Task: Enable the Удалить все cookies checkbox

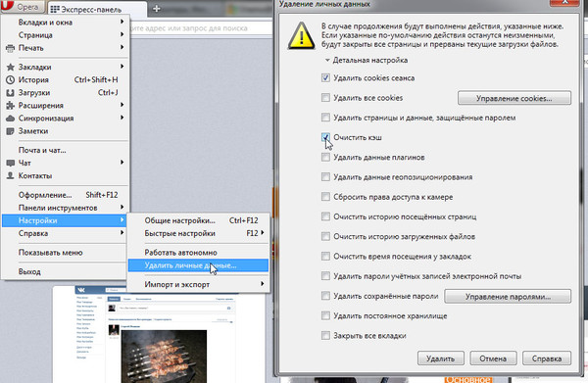Action: coord(325,98)
